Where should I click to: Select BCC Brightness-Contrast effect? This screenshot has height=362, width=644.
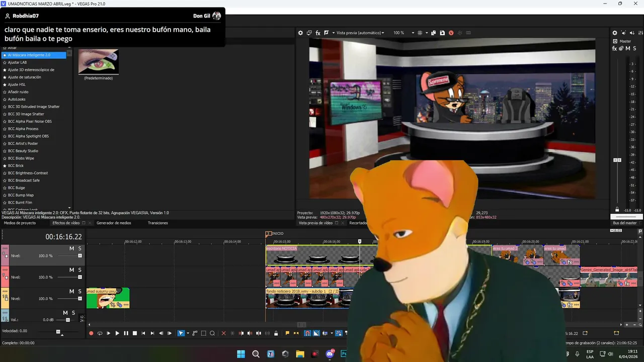click(28, 173)
